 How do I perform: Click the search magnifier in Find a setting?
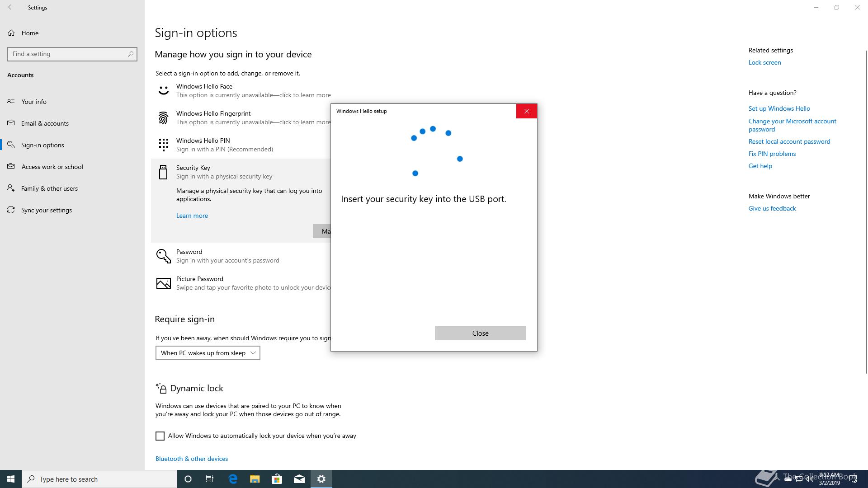(131, 54)
